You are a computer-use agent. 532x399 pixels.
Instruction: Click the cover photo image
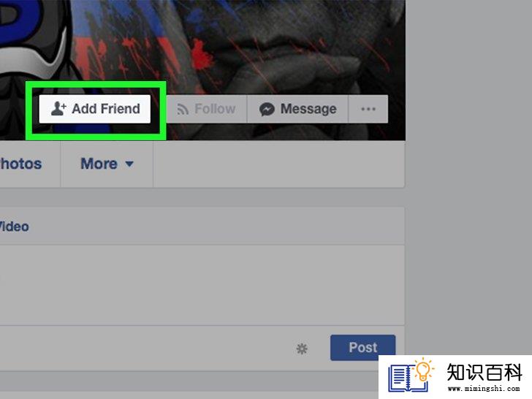[271, 47]
